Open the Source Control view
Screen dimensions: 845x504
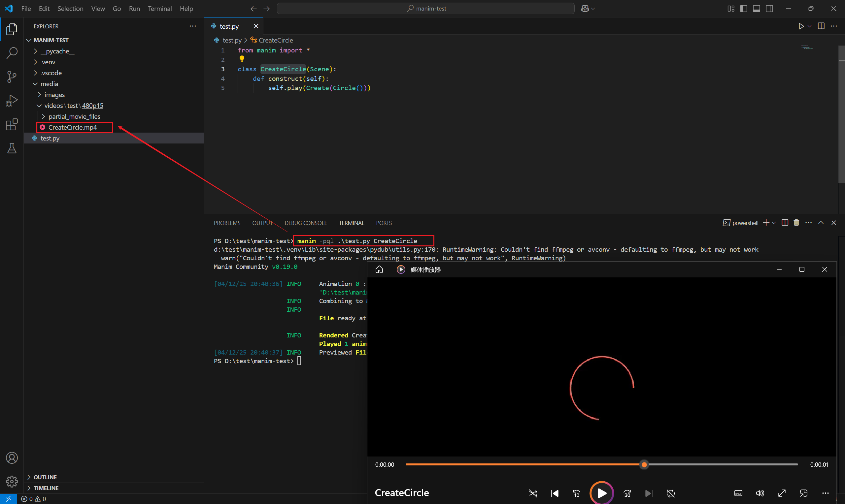[x=12, y=77]
